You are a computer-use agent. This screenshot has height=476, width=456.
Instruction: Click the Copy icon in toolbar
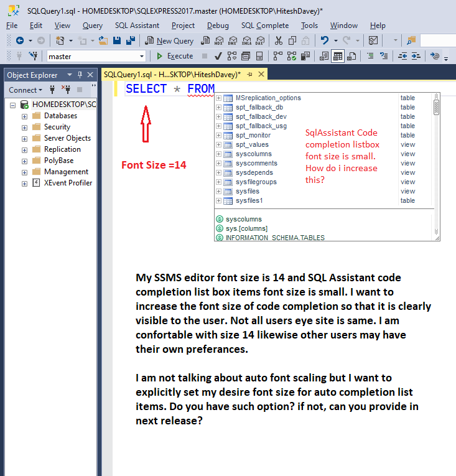coord(292,40)
